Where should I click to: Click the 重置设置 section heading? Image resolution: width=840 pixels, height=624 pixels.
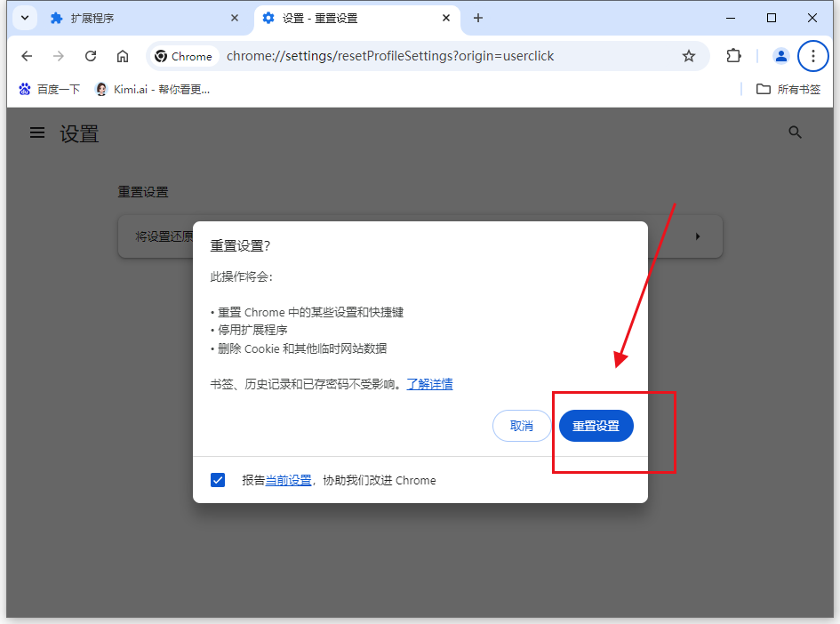coord(143,192)
